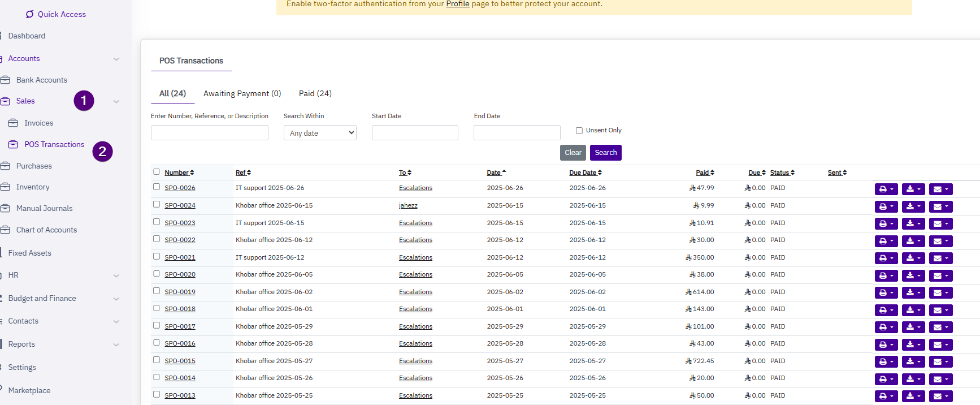Click the print icon for SPO-0026
The height and width of the screenshot is (405, 980).
(885, 189)
